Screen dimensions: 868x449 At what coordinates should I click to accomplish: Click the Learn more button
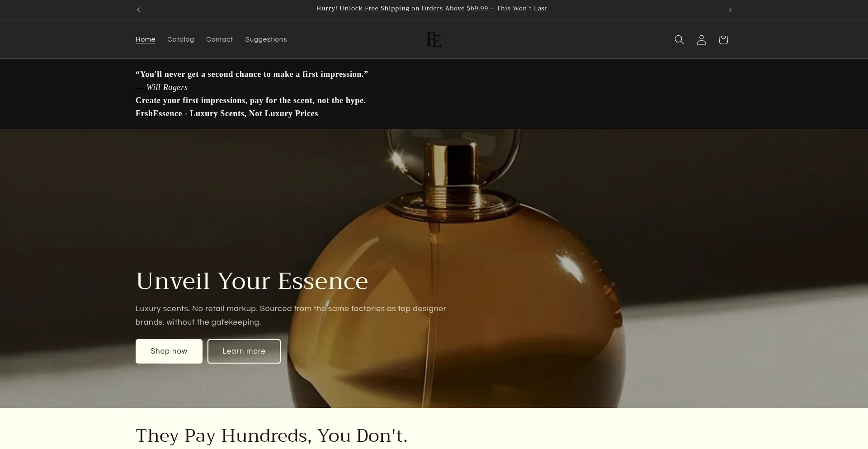[244, 351]
